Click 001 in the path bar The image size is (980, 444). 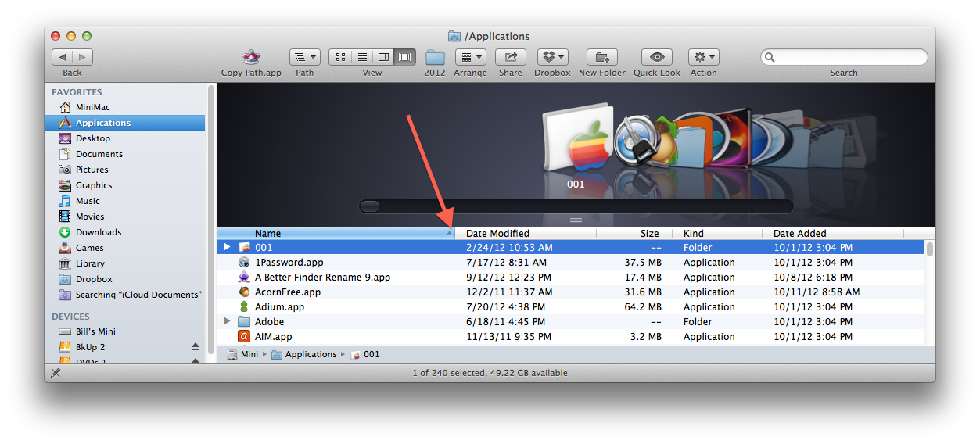tap(365, 354)
